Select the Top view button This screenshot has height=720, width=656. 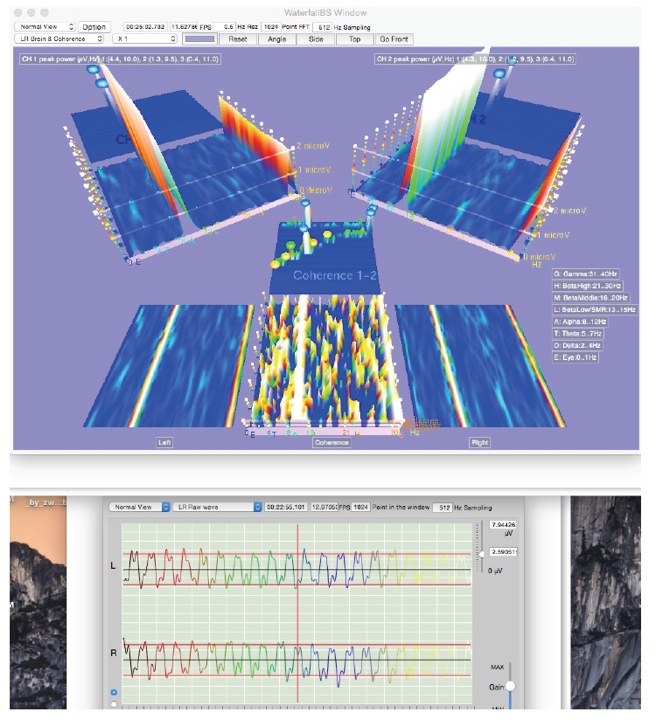tap(354, 39)
